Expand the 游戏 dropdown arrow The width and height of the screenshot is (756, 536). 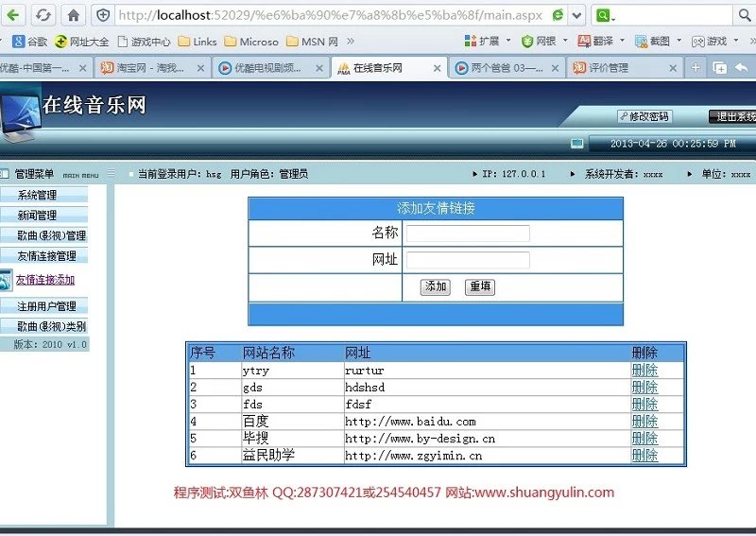coord(736,41)
